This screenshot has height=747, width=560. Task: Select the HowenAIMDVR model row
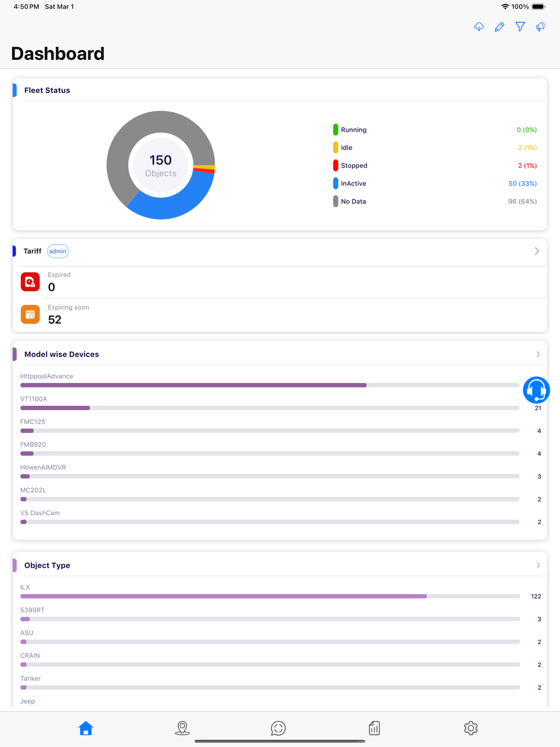(x=280, y=472)
